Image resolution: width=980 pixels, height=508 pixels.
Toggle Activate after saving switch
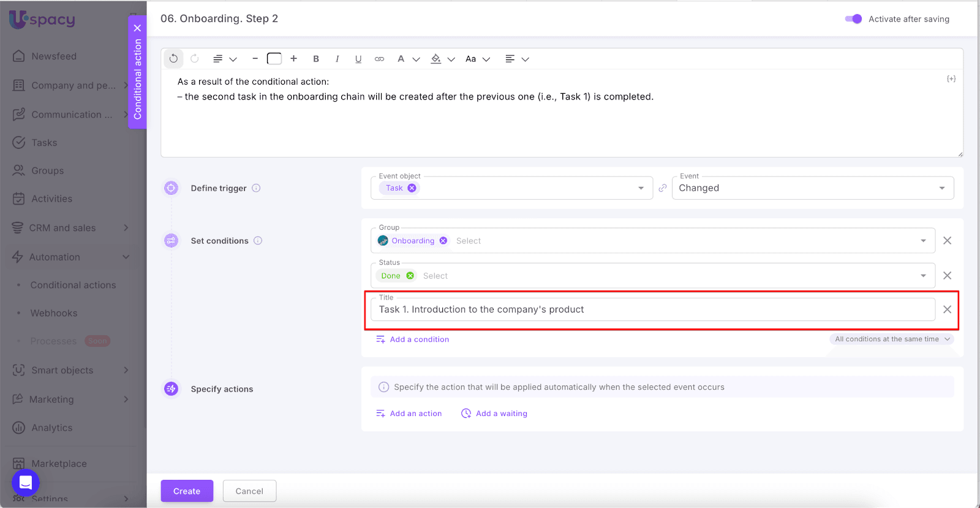click(x=853, y=19)
